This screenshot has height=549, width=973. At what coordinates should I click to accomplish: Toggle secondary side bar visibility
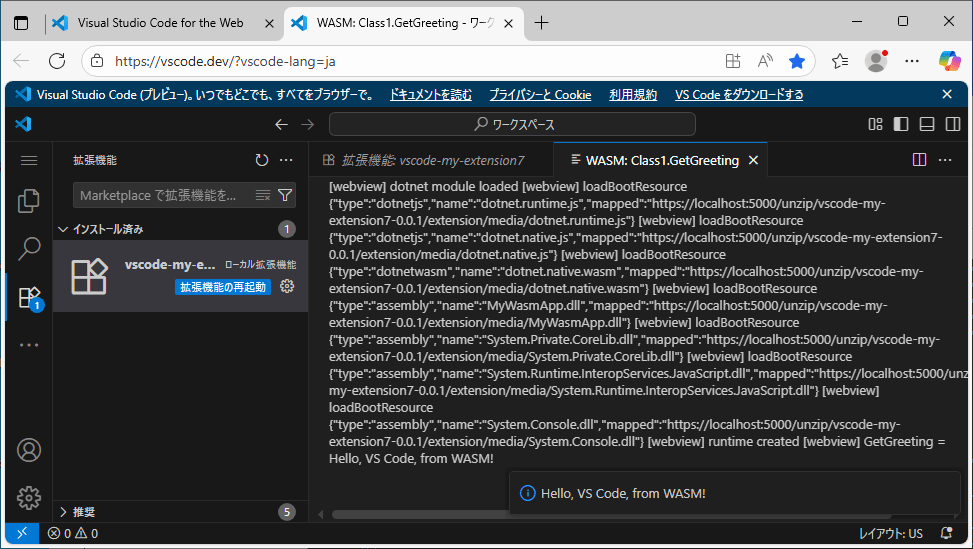(x=953, y=124)
